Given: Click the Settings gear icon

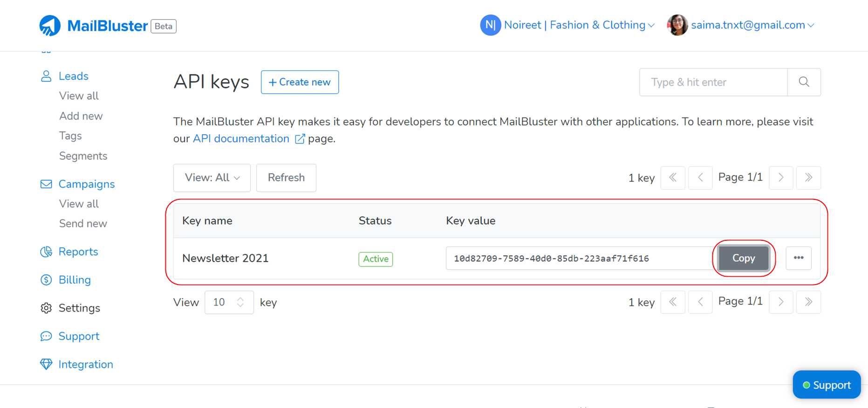Looking at the screenshot, I should [46, 308].
